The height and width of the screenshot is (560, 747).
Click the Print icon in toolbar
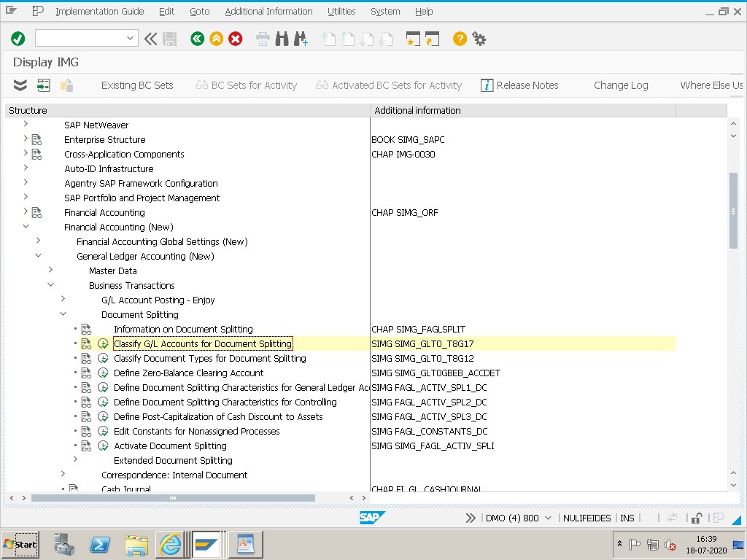pyautogui.click(x=263, y=39)
